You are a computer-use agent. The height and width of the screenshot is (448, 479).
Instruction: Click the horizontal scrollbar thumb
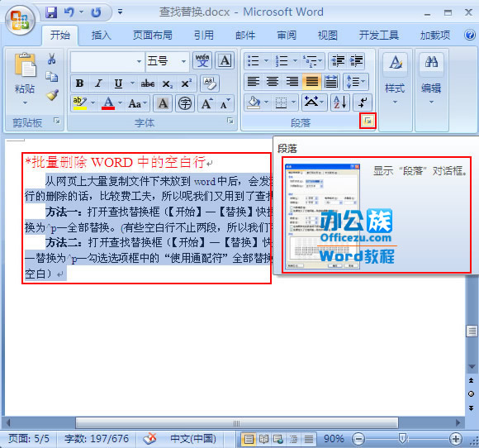tap(237, 423)
